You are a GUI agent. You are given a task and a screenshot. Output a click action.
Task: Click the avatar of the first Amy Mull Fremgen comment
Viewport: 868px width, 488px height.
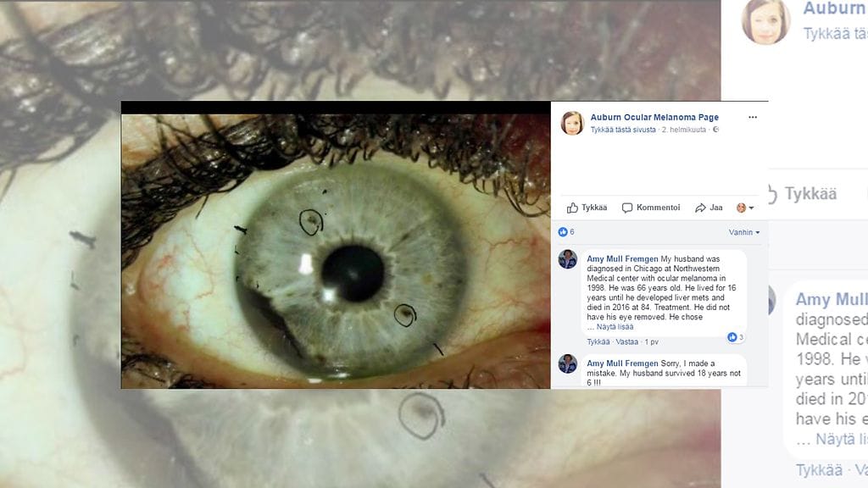[568, 259]
